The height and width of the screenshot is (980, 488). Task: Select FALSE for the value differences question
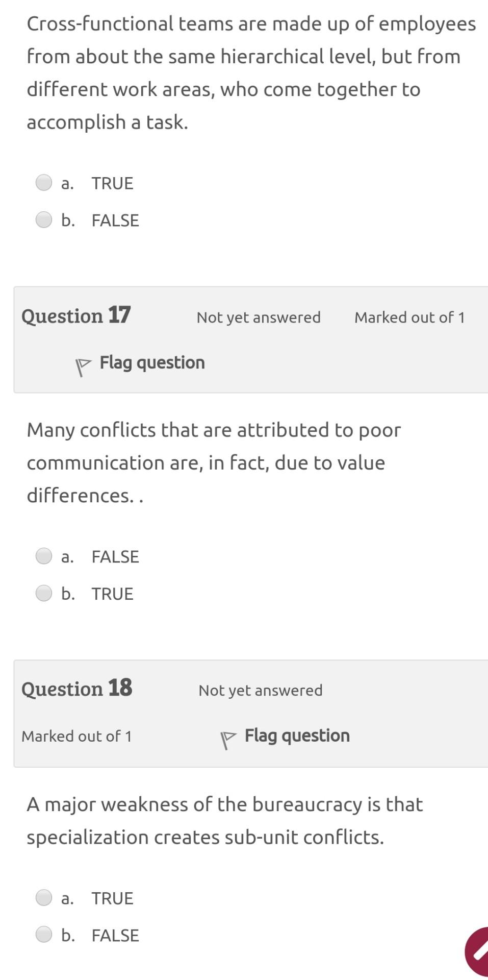(x=45, y=556)
